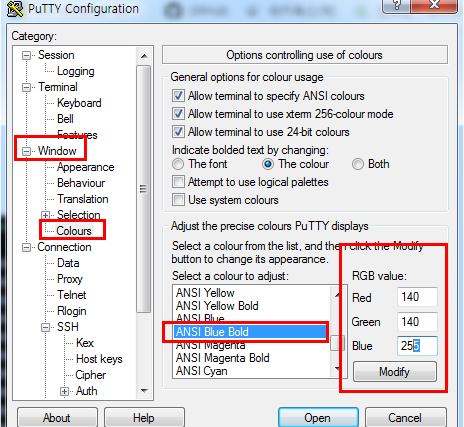Click Open to start the session
The image size is (464, 427).
coord(318,418)
